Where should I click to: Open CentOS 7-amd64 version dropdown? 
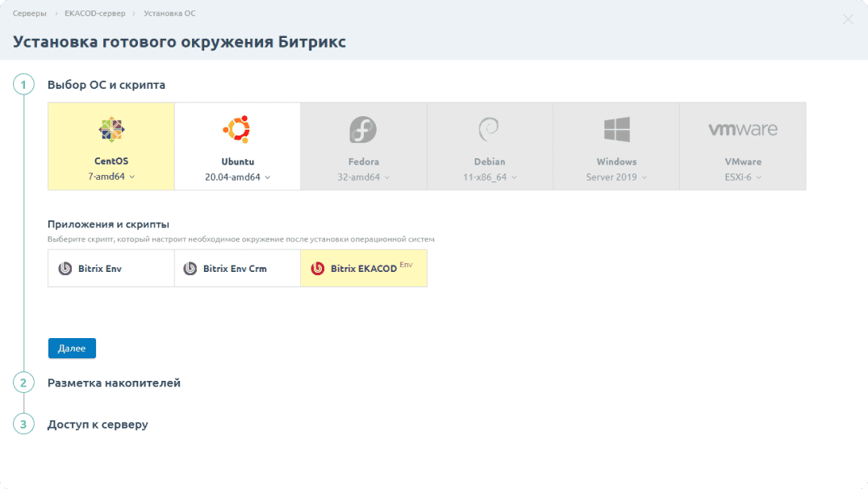point(111,177)
